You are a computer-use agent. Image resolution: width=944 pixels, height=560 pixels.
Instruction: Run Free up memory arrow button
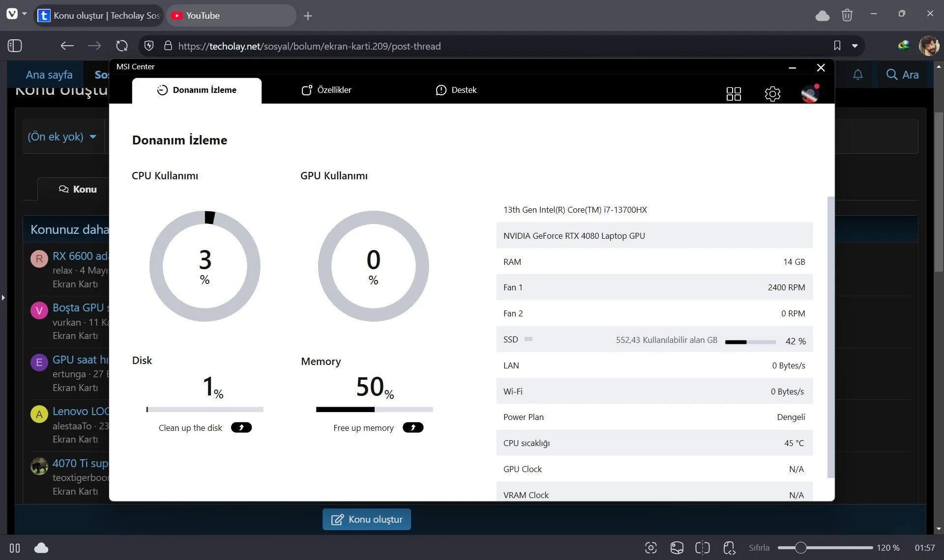click(413, 427)
